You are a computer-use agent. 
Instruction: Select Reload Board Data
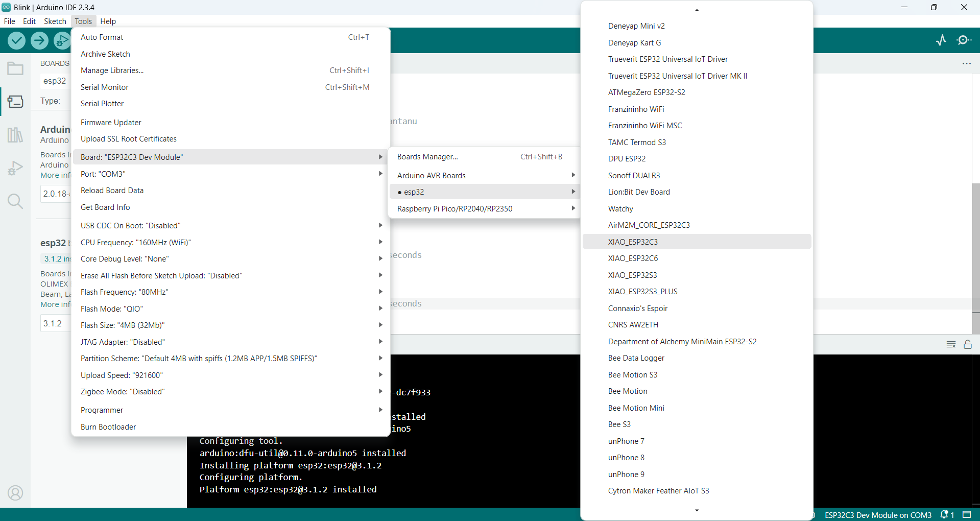[x=231, y=190]
